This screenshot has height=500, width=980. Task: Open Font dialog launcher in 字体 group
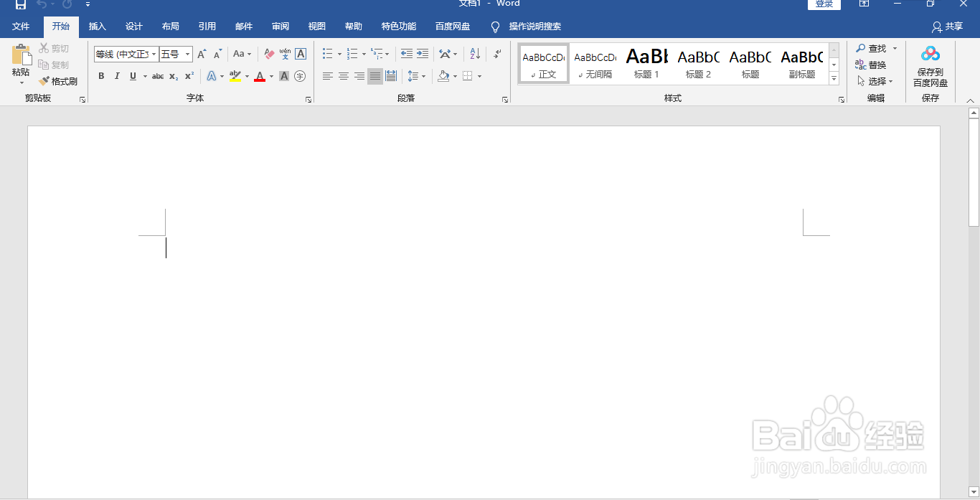click(x=308, y=100)
